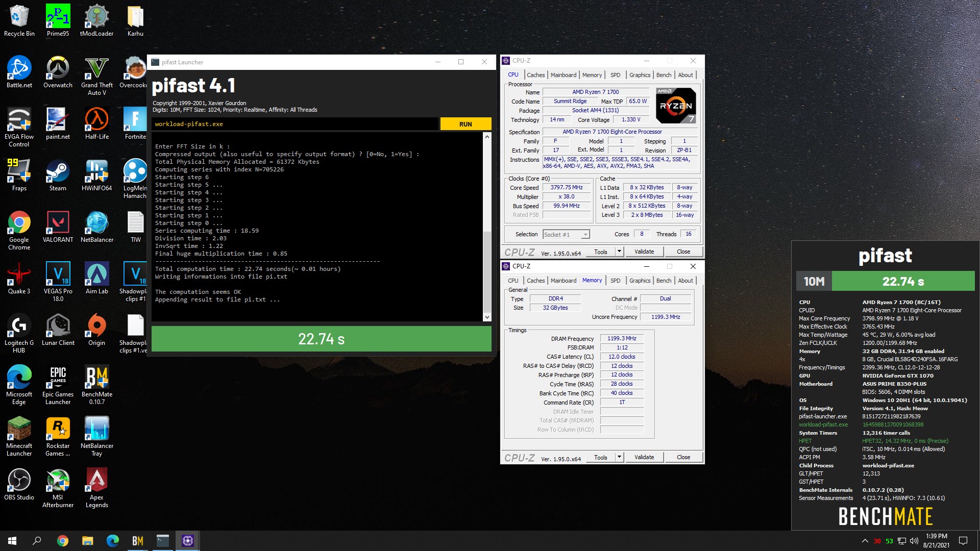Launch Lunar Client from the desktop
The image size is (980, 551).
coord(58,330)
